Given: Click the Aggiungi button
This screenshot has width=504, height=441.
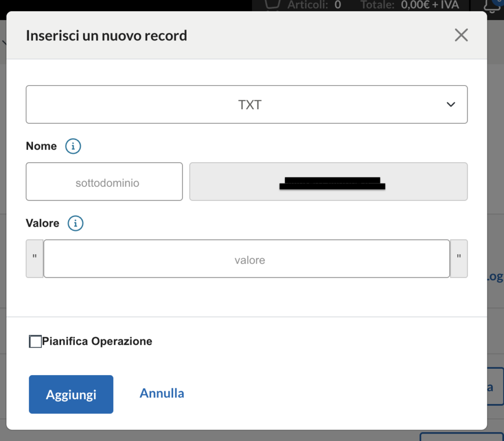Looking at the screenshot, I should (71, 394).
